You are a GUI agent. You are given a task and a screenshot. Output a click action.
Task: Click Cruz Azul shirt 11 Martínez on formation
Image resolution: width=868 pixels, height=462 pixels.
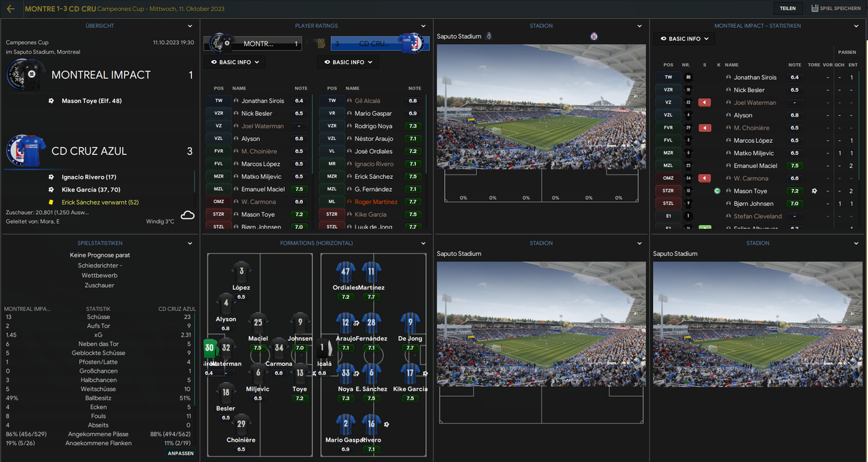pos(371,272)
